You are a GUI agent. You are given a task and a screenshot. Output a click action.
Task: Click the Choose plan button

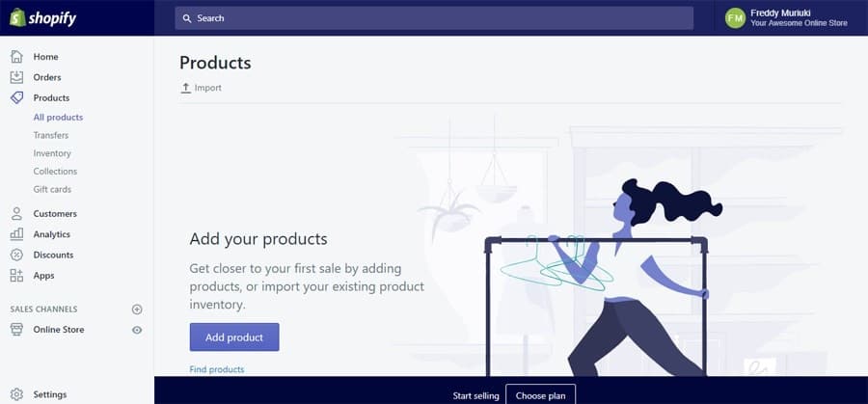coord(540,395)
